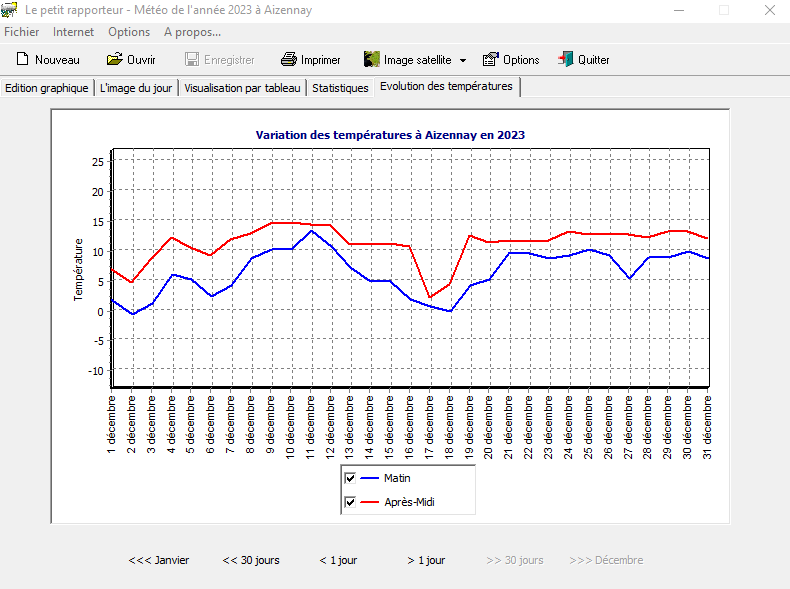Open the A propos... menu

coord(192,32)
